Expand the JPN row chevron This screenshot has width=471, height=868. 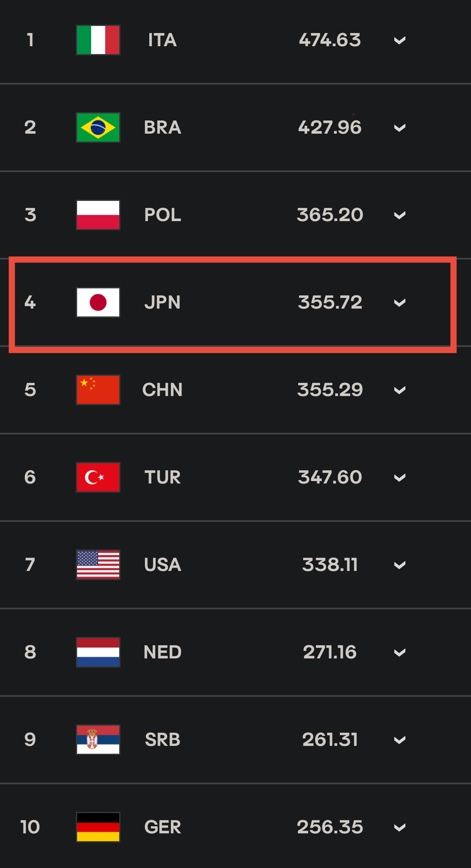(400, 303)
